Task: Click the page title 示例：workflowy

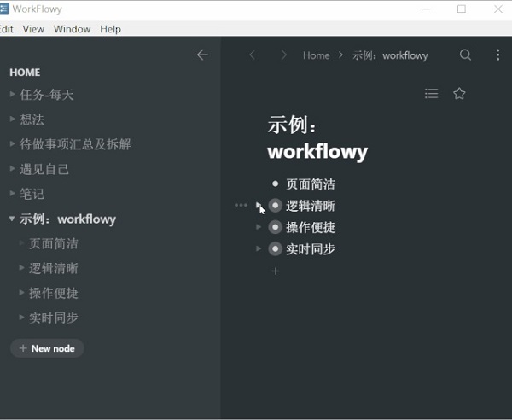Action: tap(317, 138)
